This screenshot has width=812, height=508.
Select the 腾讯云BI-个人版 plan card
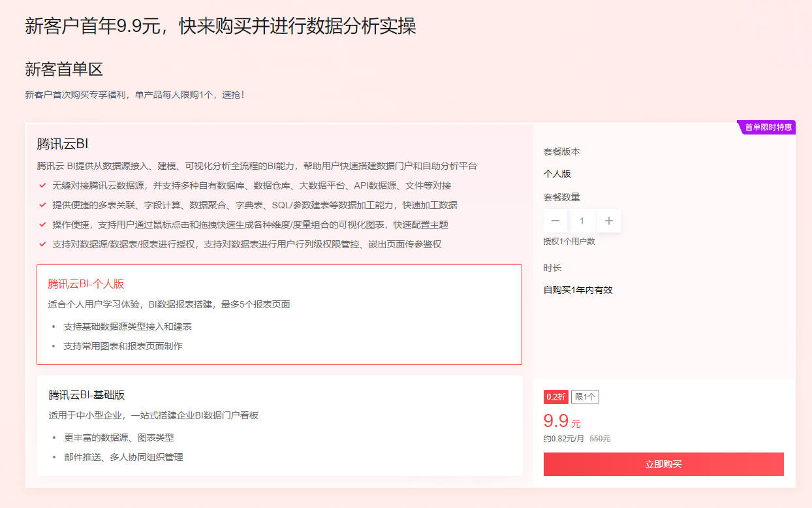(279, 315)
